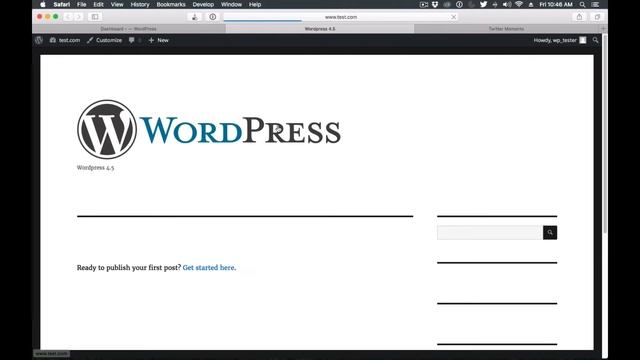The width and height of the screenshot is (640, 360).
Task: Open the File menu
Action: (x=82, y=4)
